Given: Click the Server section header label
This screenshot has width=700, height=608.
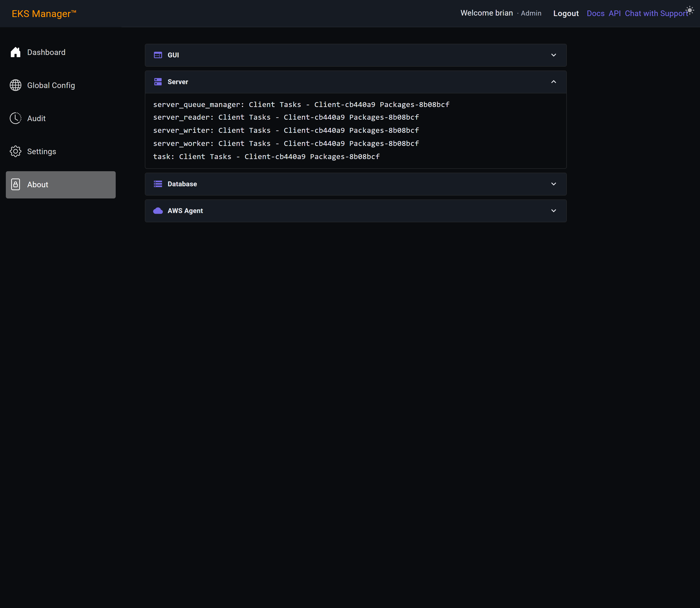Looking at the screenshot, I should tap(178, 82).
